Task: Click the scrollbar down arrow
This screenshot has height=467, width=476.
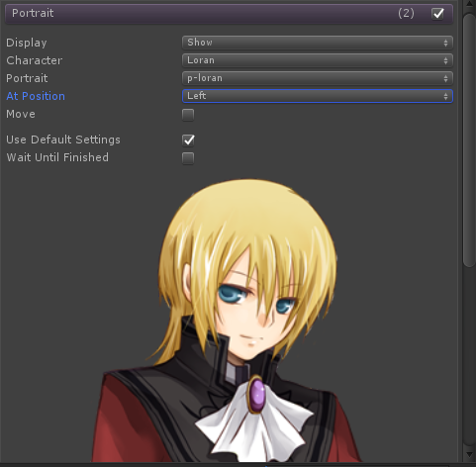Action: click(469, 455)
